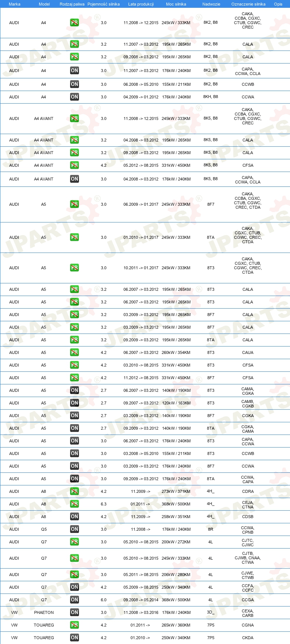Image resolution: width=290 pixels, height=644 pixels.
Task: Select the 11.2008 -> 03.2016 production years cell
Action: pyautogui.click(x=141, y=612)
